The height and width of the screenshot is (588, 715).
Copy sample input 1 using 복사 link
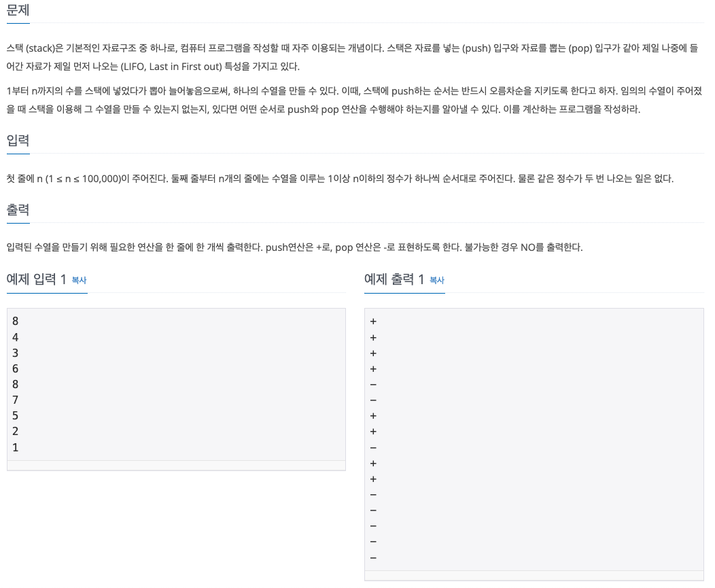pyautogui.click(x=79, y=280)
